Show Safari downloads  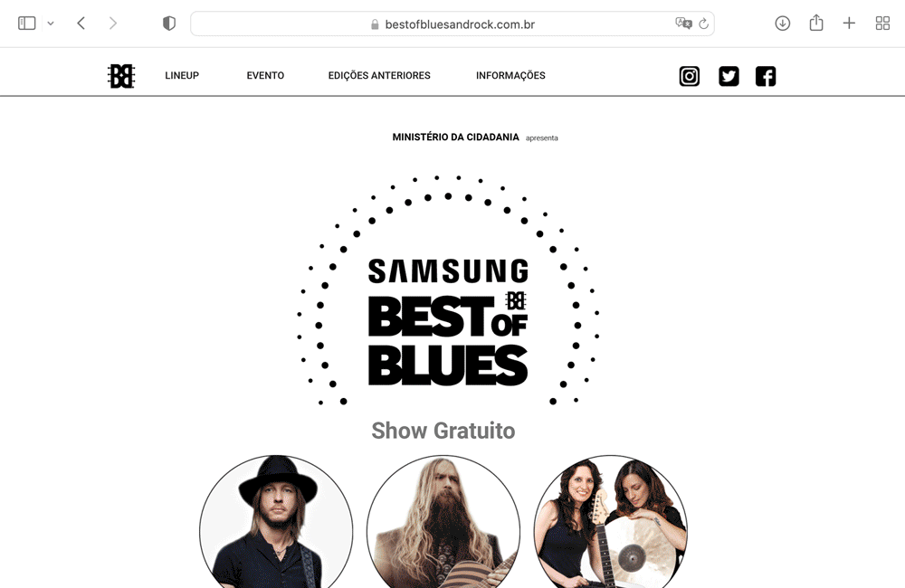tap(783, 24)
